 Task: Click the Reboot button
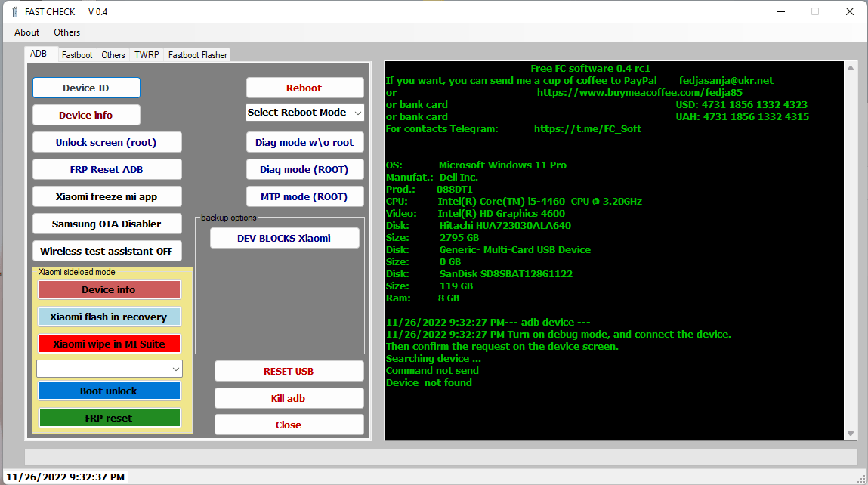tap(304, 88)
